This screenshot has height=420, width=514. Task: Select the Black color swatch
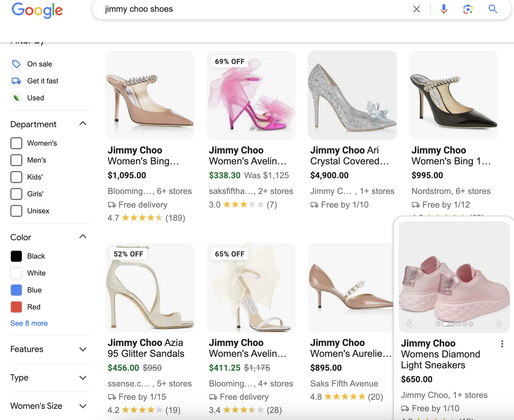(x=16, y=256)
